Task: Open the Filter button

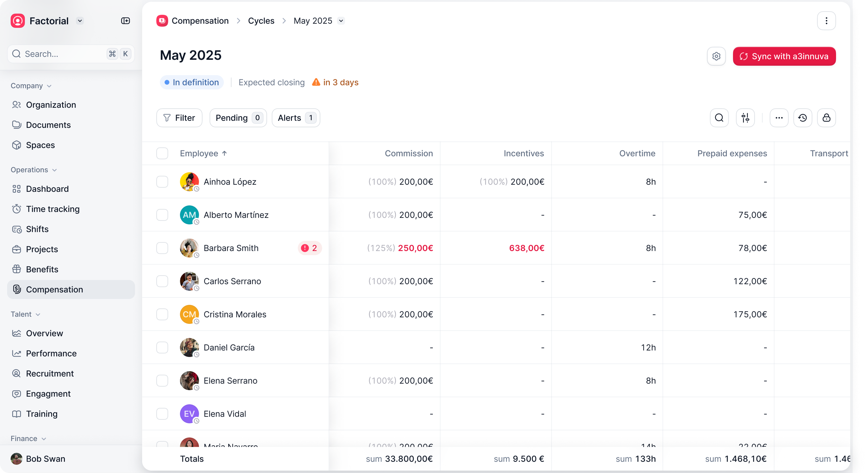Action: (x=179, y=118)
